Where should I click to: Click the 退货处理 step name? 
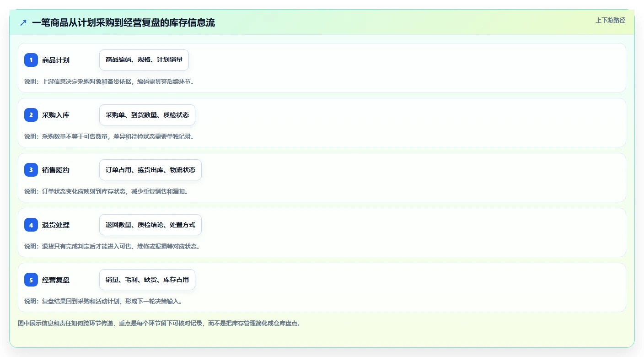(x=56, y=225)
